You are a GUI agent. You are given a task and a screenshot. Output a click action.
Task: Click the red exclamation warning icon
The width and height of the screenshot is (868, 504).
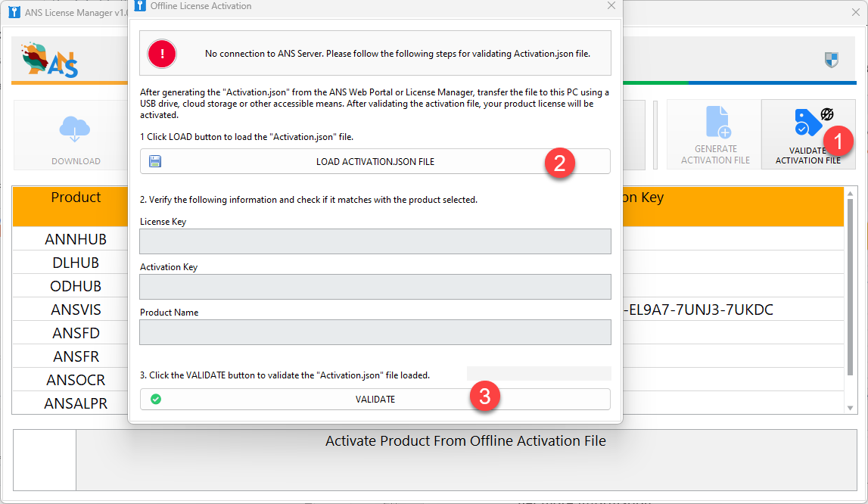click(x=161, y=53)
